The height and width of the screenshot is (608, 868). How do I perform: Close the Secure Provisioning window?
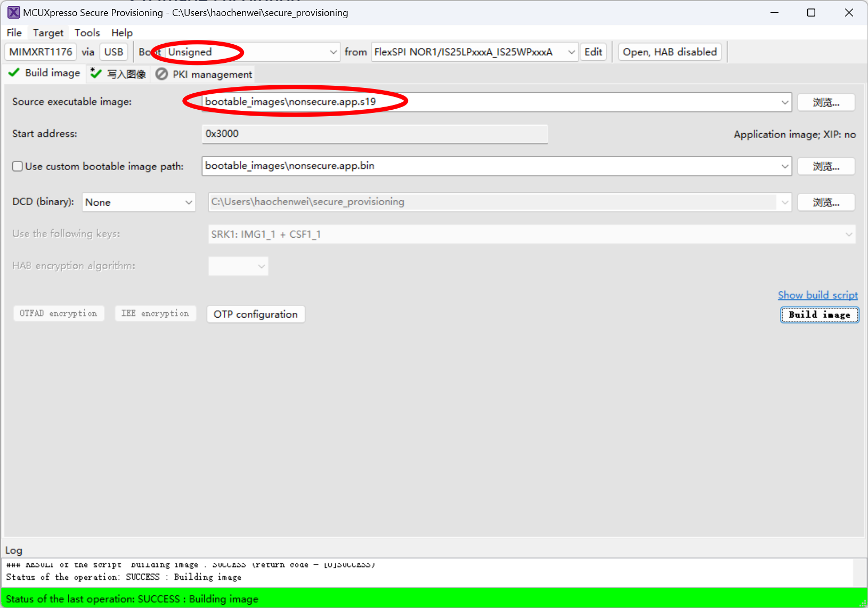tap(849, 12)
